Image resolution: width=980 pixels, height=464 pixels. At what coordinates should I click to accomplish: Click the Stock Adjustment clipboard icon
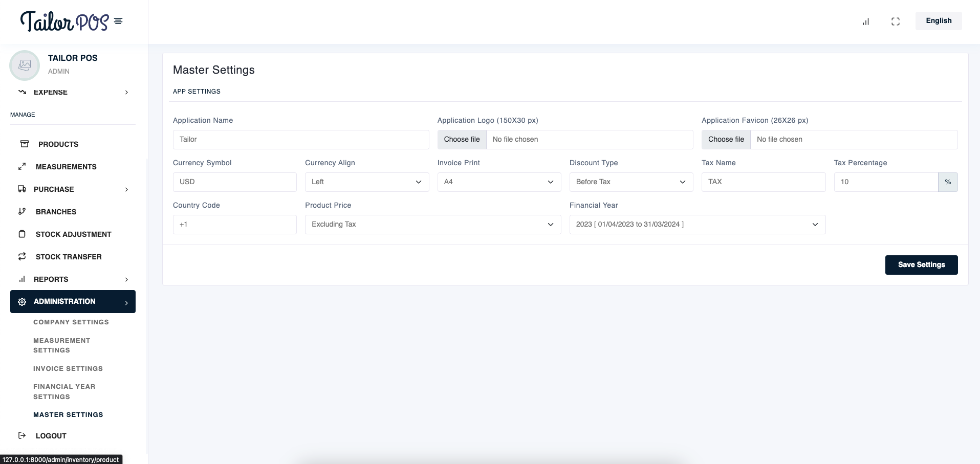point(22,234)
